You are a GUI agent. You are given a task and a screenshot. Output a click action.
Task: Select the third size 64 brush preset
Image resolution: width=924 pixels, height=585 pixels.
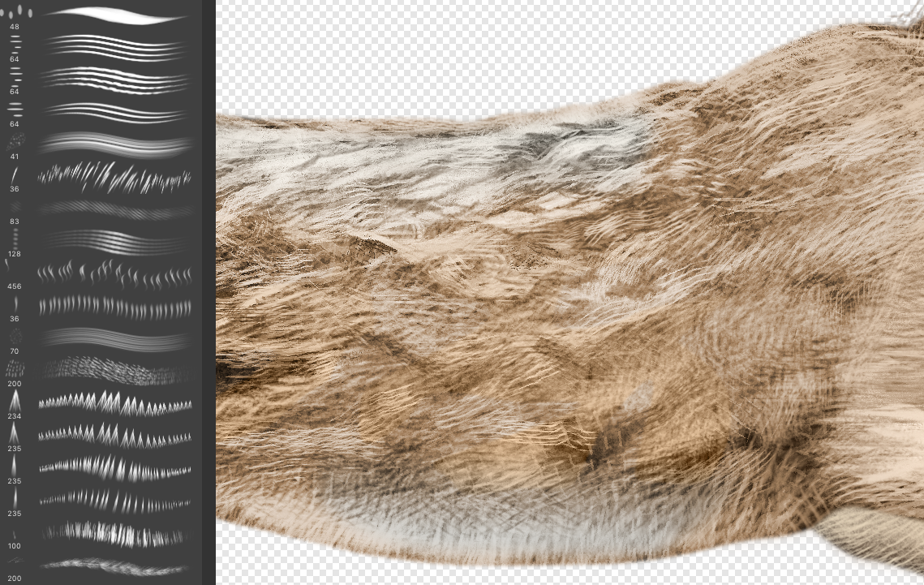coord(114,111)
